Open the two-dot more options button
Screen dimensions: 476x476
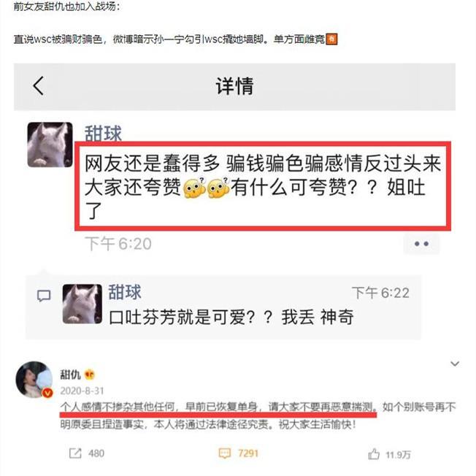pyautogui.click(x=421, y=243)
